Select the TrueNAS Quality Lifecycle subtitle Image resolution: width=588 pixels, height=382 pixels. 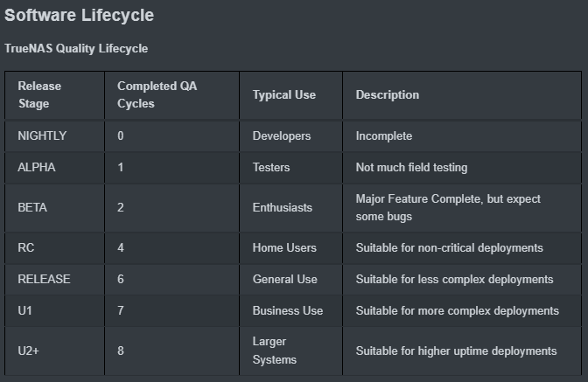click(x=76, y=49)
